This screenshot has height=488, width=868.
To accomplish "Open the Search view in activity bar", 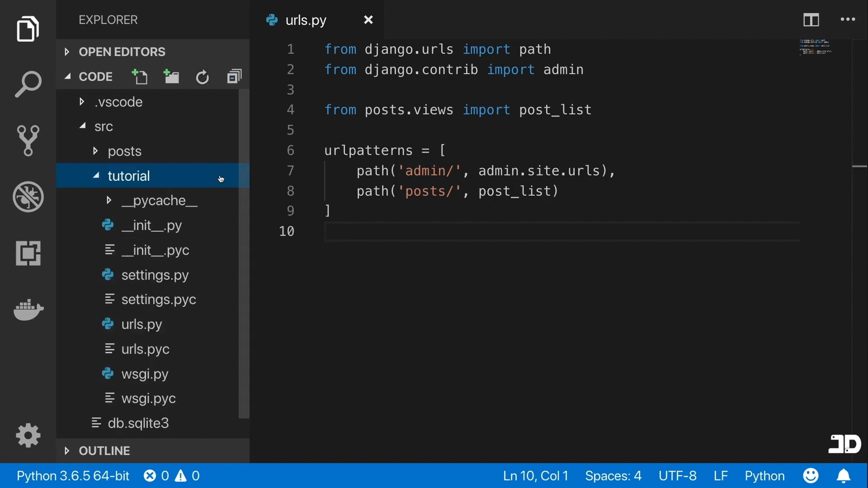I will click(x=28, y=84).
